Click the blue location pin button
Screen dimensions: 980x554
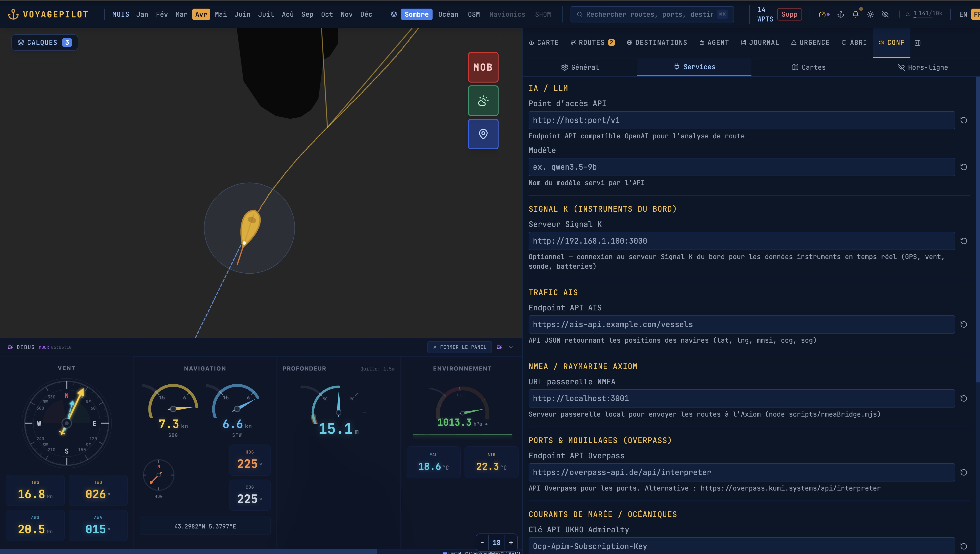click(x=483, y=134)
